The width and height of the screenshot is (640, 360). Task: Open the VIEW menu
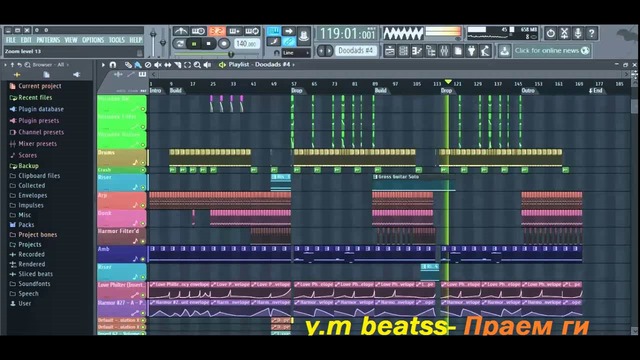[71, 40]
